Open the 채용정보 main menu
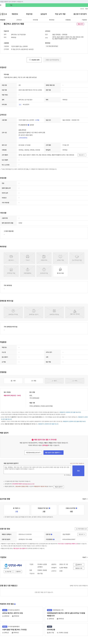The height and width of the screenshot is (644, 88). 15,14
